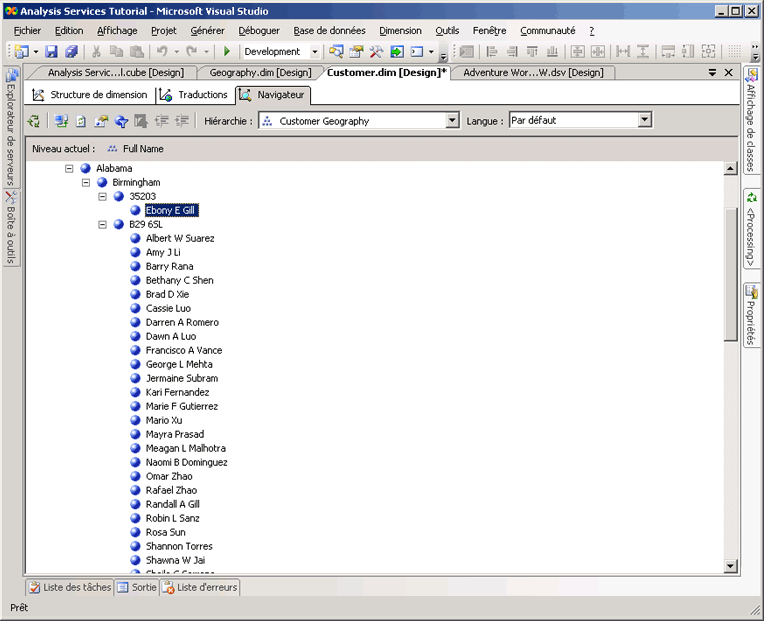Viewport: 764px width, 621px height.
Task: Open the New Project dropdown arrow
Action: coord(36,52)
